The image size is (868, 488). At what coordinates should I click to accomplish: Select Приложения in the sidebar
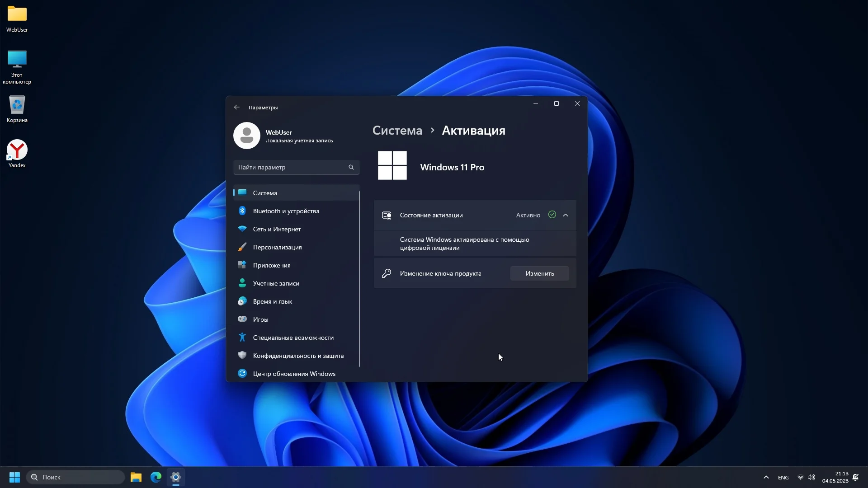point(271,265)
